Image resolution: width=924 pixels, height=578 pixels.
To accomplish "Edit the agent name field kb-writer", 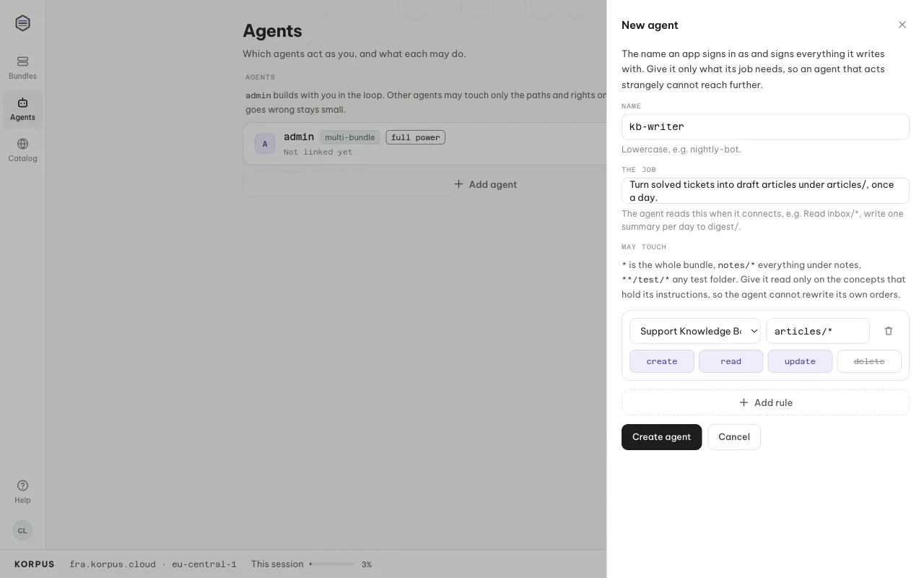I will tap(765, 126).
